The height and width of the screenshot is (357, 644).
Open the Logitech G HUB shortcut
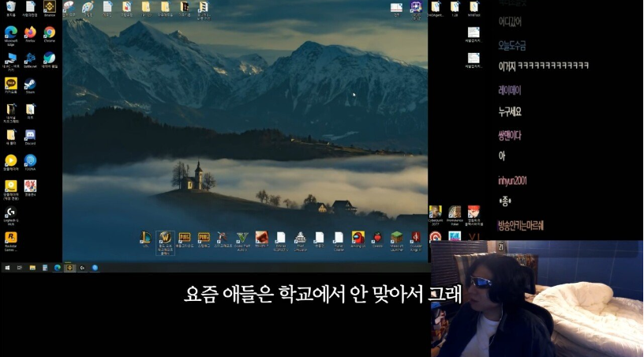pos(11,216)
